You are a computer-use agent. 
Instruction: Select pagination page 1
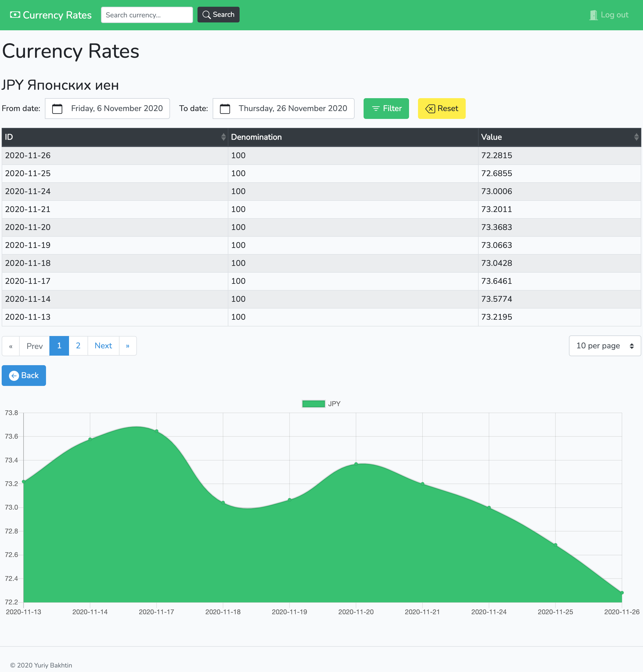click(x=59, y=346)
